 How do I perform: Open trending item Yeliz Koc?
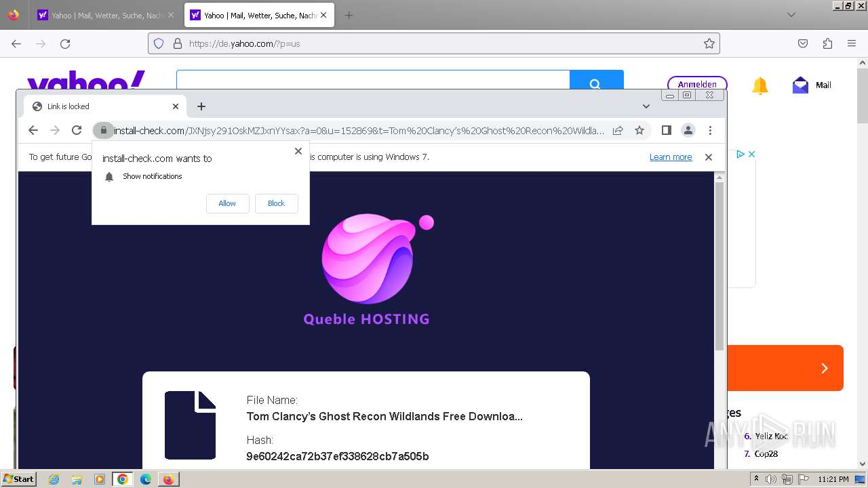click(772, 436)
